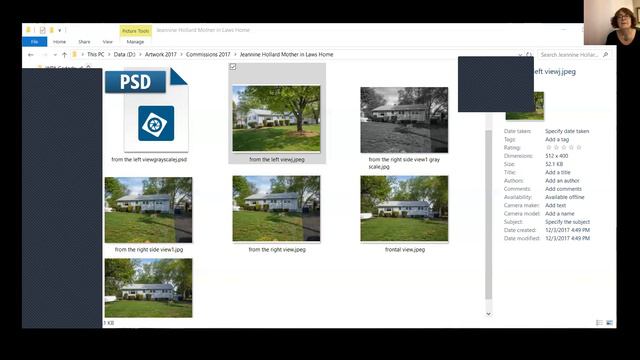This screenshot has width=640, height=360.
Task: Click Specify date taken in details pane
Action: click(x=567, y=131)
